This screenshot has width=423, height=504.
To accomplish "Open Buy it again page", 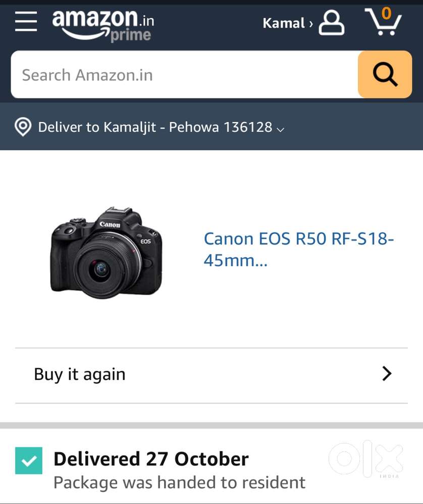I will 79,374.
